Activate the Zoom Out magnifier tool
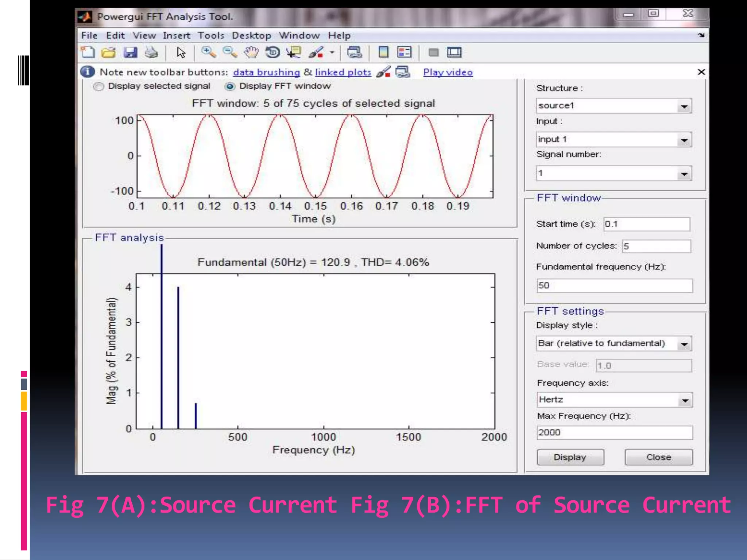This screenshot has height=560, width=747. click(230, 52)
